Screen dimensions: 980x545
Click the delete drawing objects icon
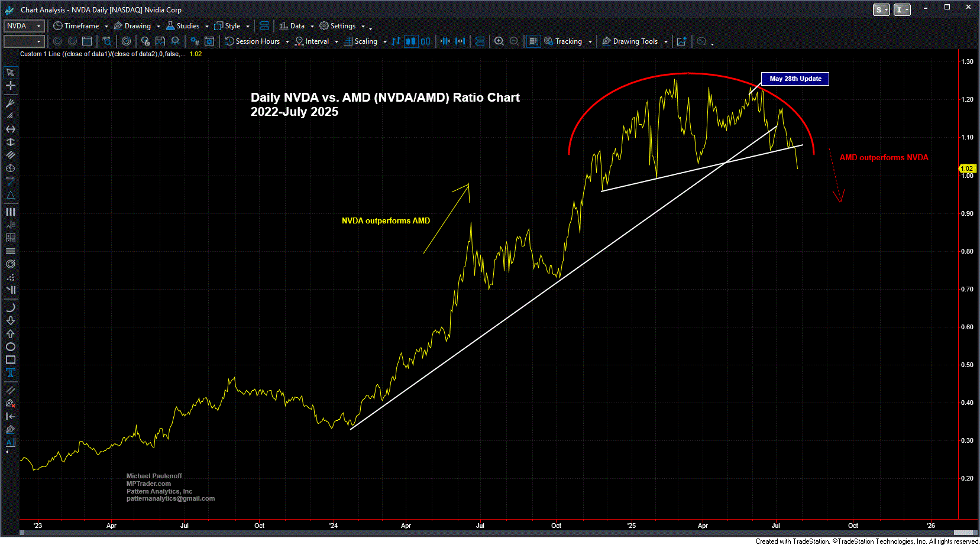10,403
